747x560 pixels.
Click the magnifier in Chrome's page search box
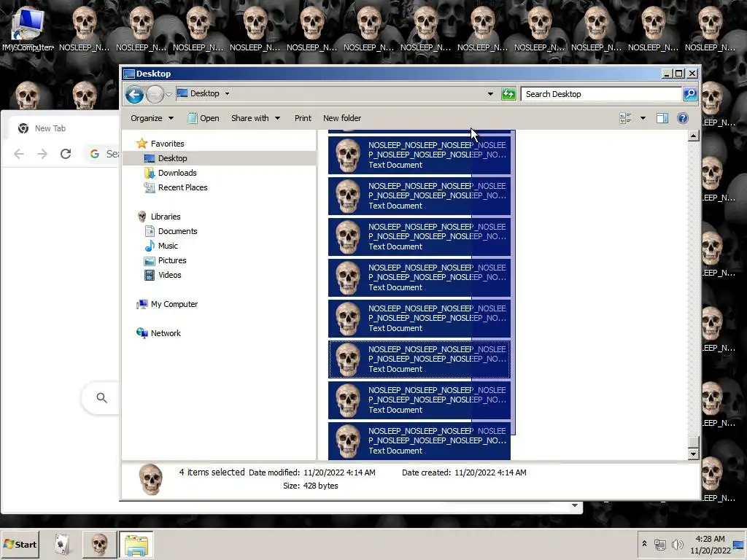click(101, 397)
